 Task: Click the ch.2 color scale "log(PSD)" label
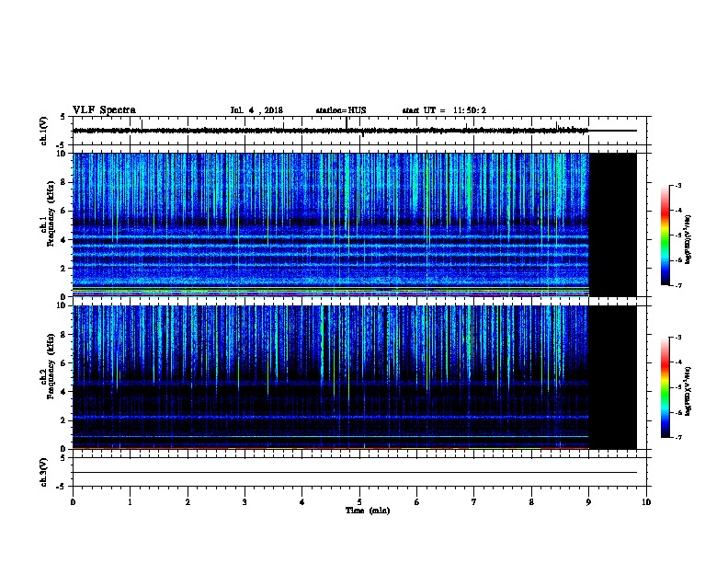(688, 392)
